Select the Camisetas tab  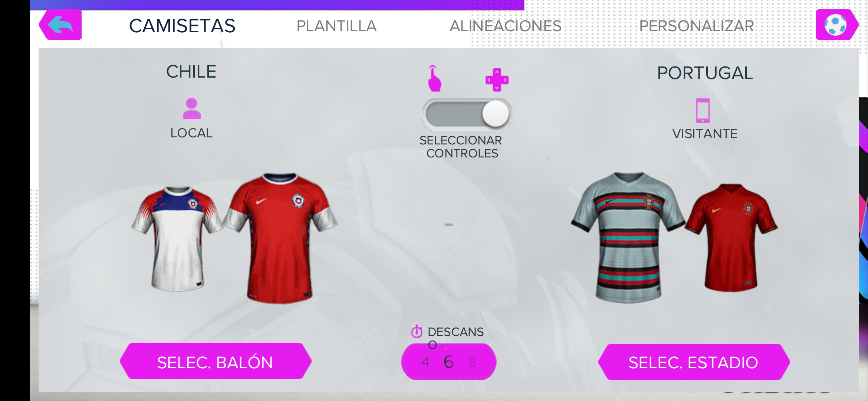tap(182, 26)
